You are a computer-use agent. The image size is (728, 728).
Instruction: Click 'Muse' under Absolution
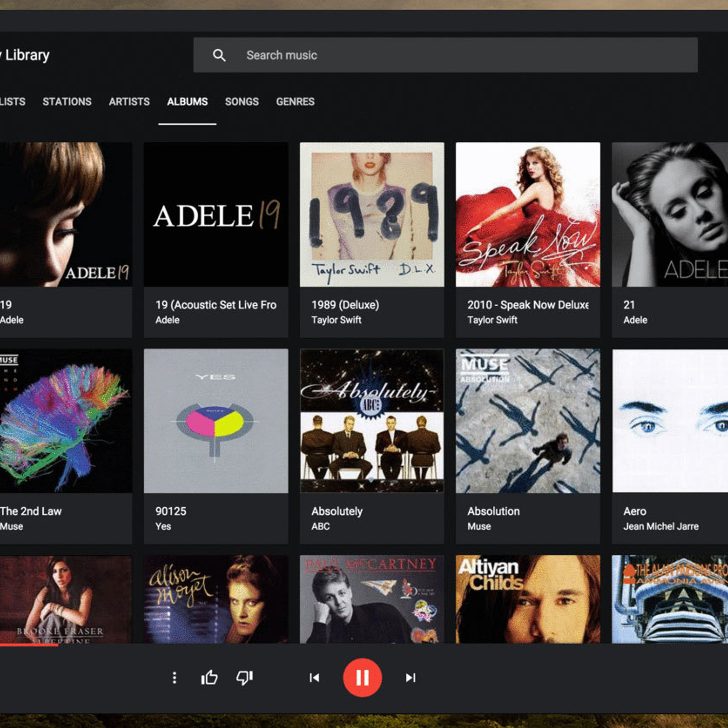pos(479,526)
